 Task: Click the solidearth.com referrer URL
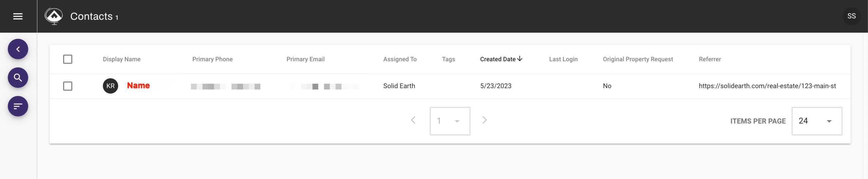coord(767,86)
